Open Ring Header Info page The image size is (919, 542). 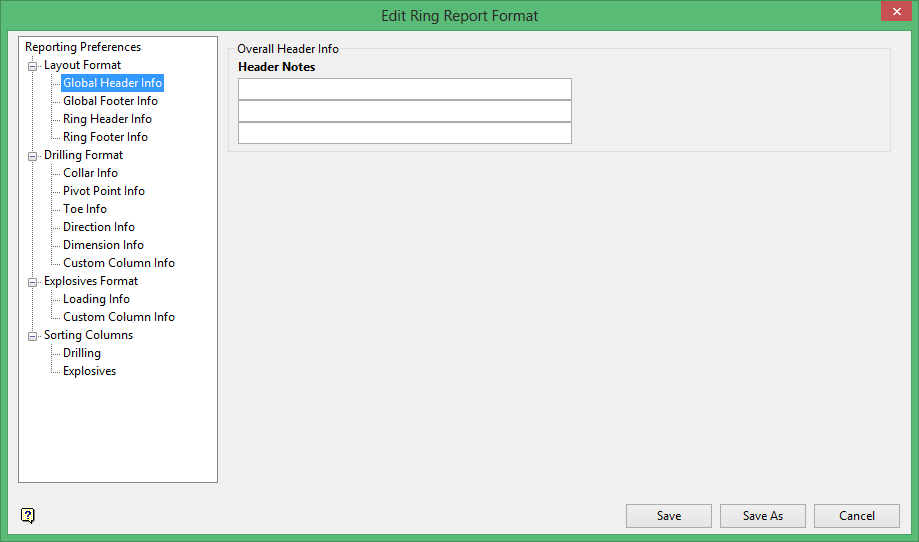(107, 119)
